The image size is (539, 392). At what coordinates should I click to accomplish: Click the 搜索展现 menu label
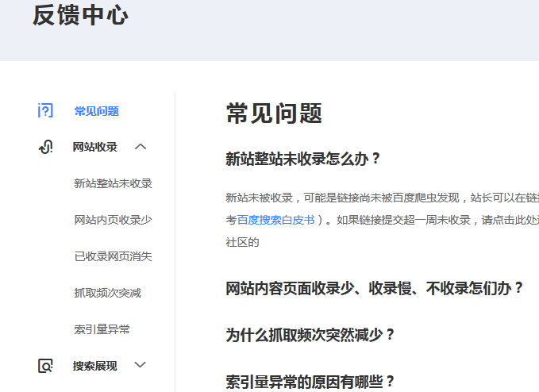tap(95, 366)
